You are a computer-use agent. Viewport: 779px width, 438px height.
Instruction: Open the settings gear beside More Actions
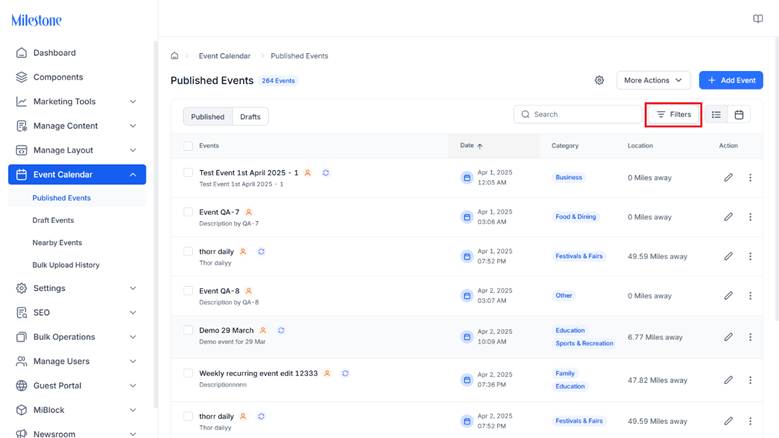(599, 80)
